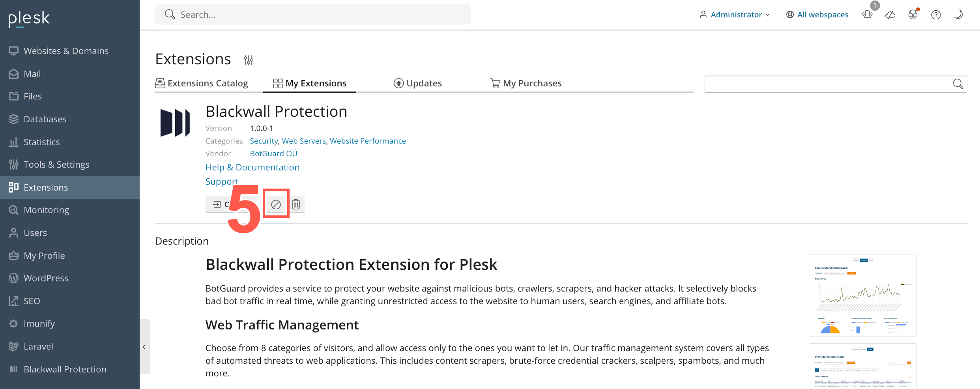Click the trash icon to remove extension

pyautogui.click(x=296, y=204)
